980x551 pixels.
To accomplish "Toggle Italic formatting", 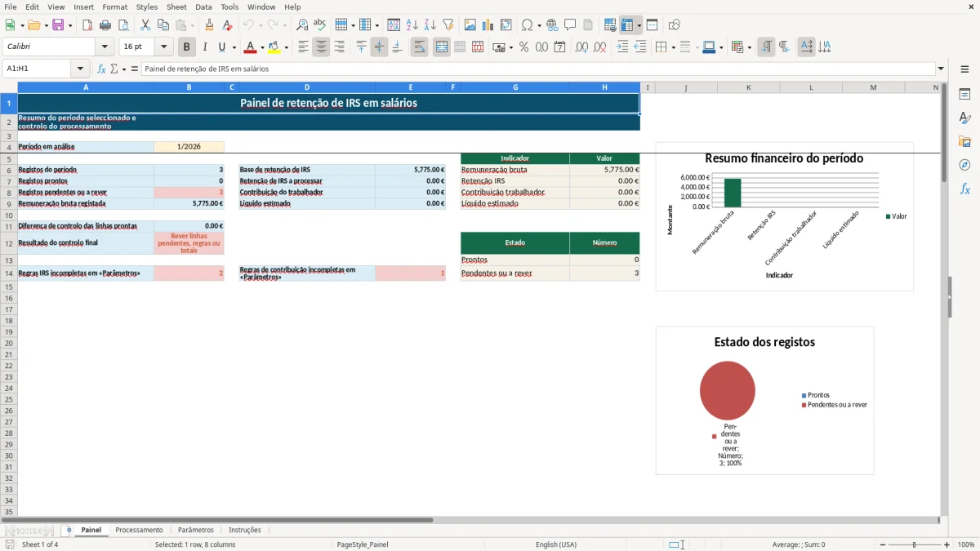I will click(205, 47).
